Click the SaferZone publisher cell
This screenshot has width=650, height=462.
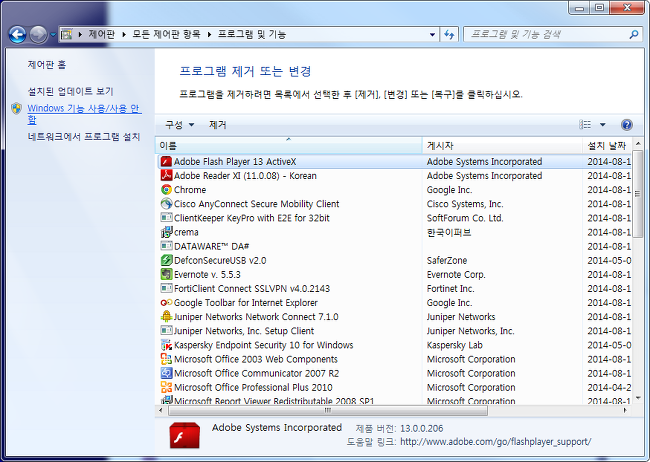447,260
